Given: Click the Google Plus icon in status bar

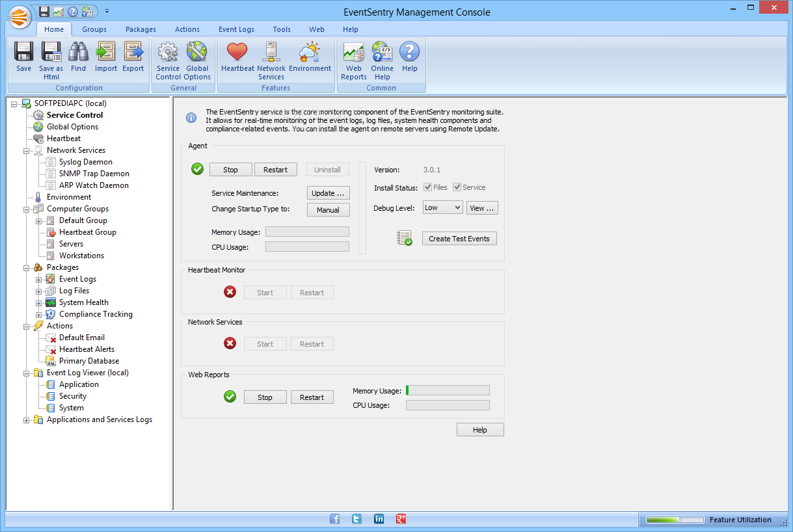Looking at the screenshot, I should pos(401,519).
